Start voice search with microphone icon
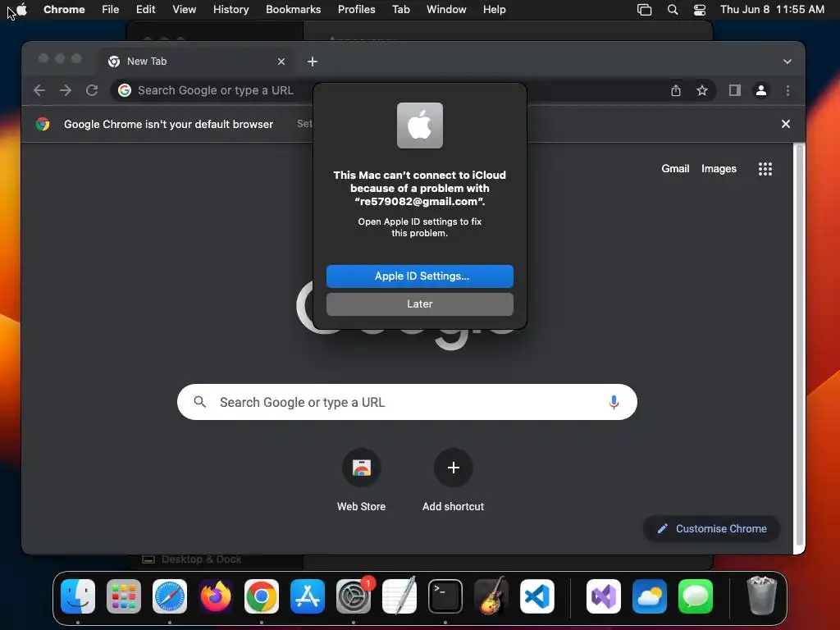840x630 pixels. pyautogui.click(x=614, y=402)
